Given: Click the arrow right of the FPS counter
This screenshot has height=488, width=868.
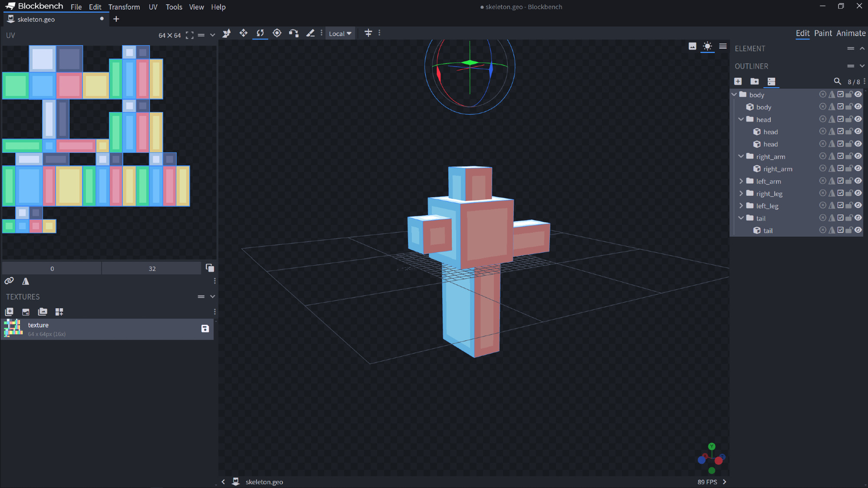Looking at the screenshot, I should (724, 481).
